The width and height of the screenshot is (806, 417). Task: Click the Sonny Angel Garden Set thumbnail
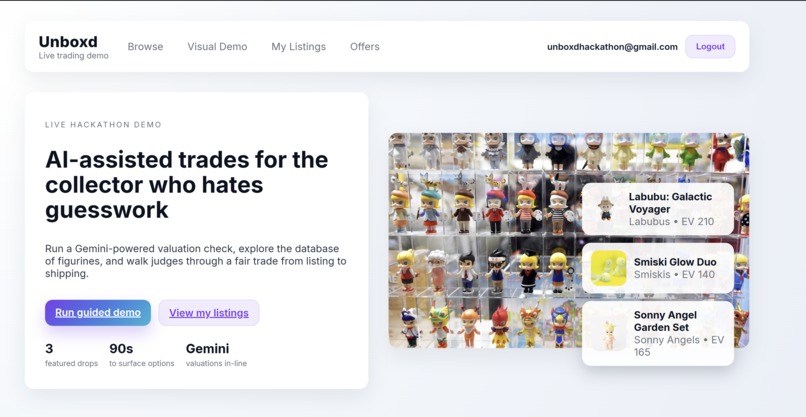(x=609, y=333)
